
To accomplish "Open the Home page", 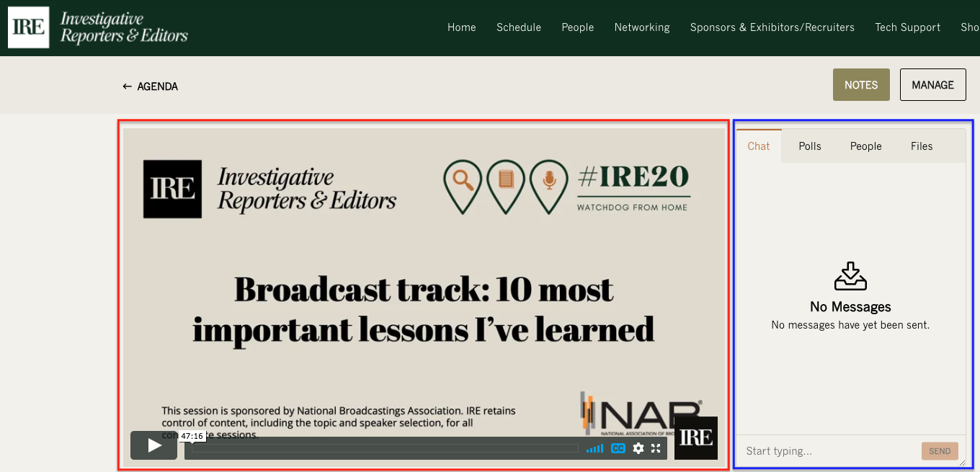I will pos(462,27).
